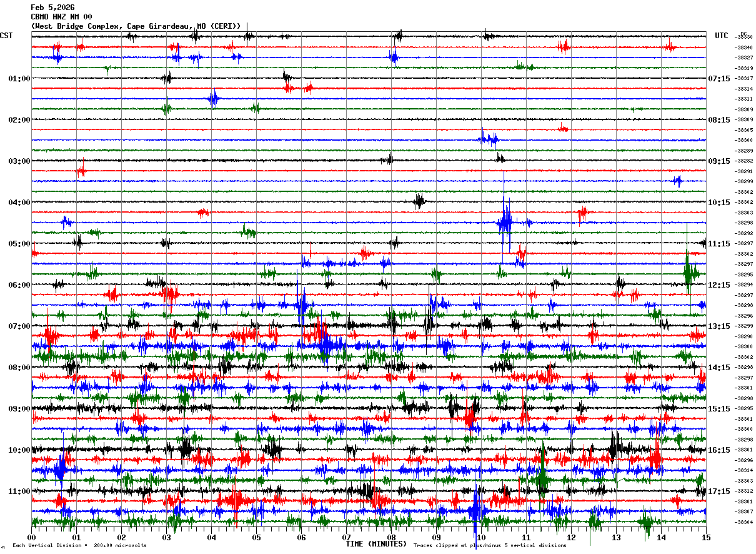The image size is (756, 554).
Task: Click the '13:15' UTC time label
Action: (719, 326)
